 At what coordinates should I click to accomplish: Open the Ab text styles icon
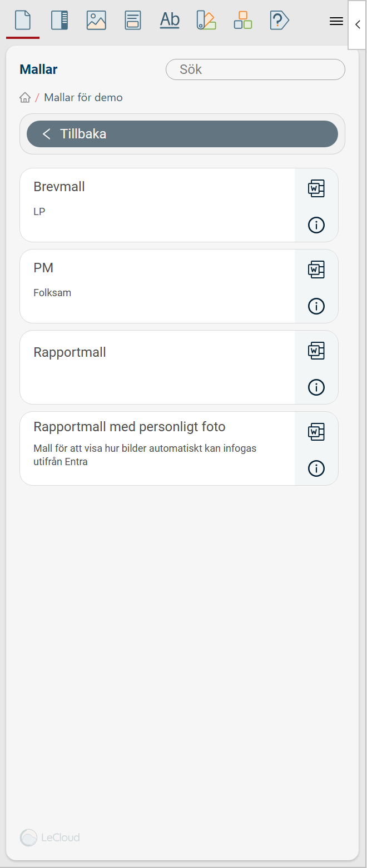pyautogui.click(x=170, y=21)
